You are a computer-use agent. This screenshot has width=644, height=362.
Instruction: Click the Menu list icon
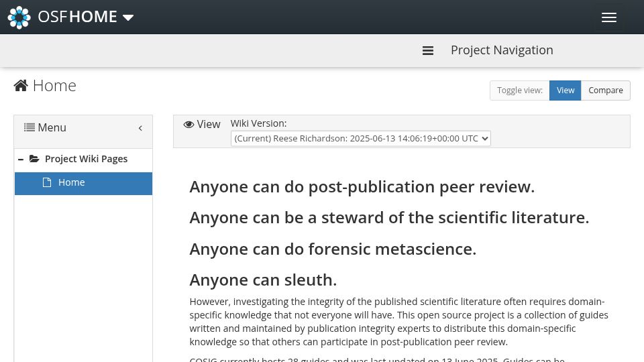pos(29,127)
